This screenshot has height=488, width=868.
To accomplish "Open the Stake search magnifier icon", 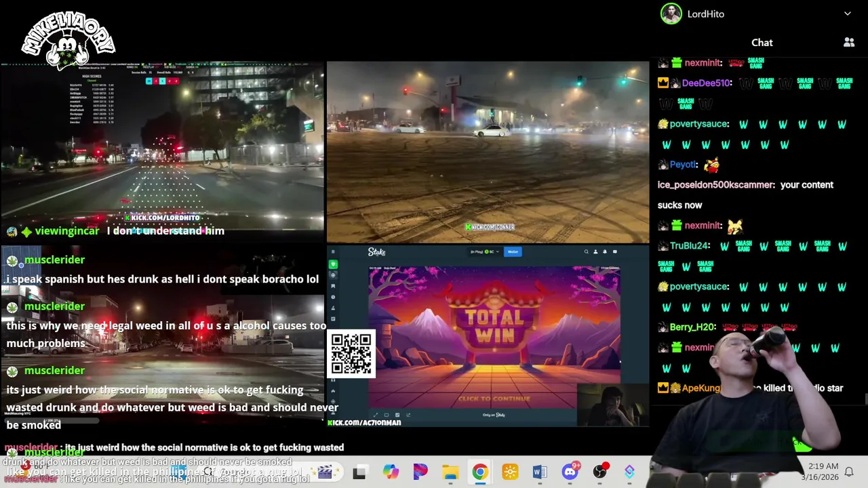I will 587,251.
